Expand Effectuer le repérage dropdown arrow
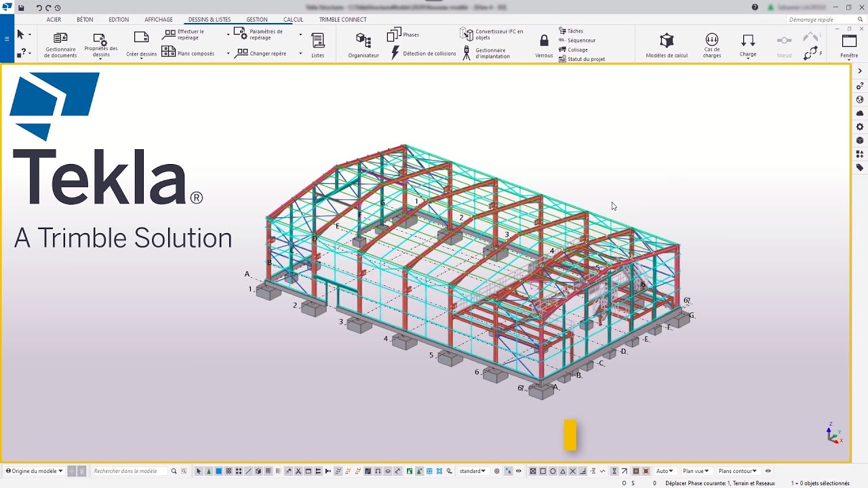Viewport: 868px width, 488px height. tap(228, 35)
